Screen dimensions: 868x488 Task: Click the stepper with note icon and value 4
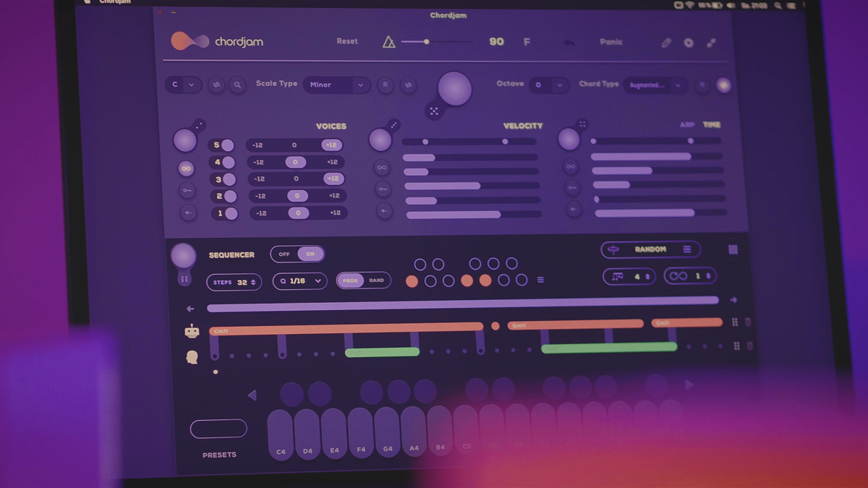point(629,276)
